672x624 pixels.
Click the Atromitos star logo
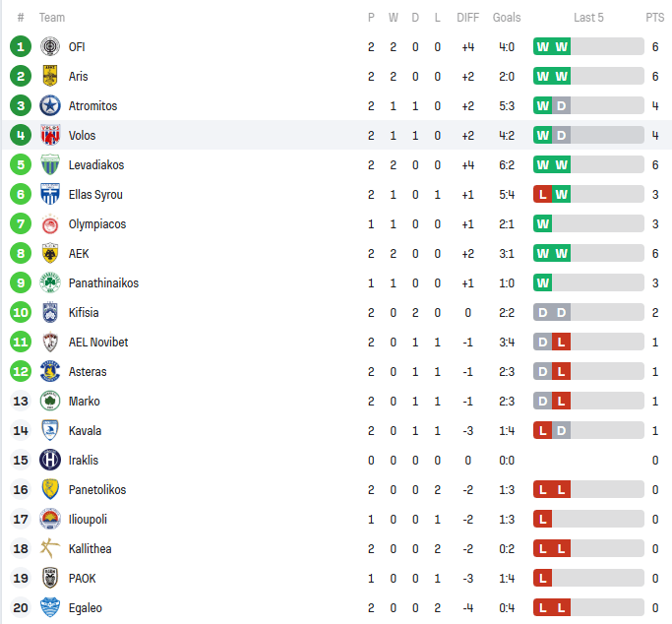(50, 105)
